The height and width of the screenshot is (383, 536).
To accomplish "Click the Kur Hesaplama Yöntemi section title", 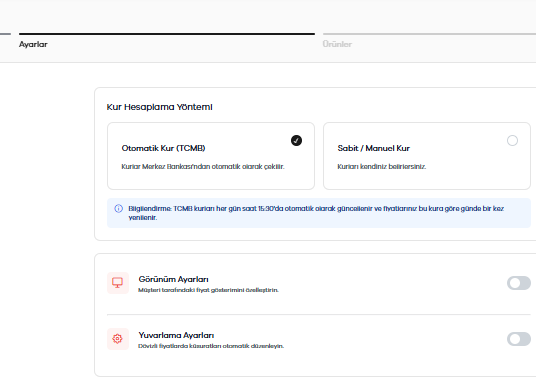I will coord(159,107).
